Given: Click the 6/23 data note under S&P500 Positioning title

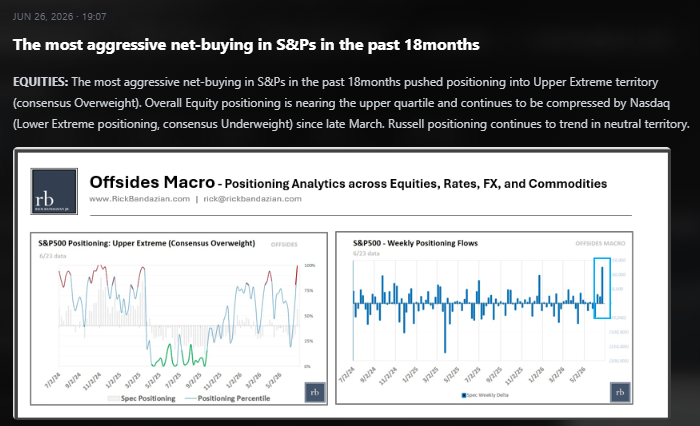Looking at the screenshot, I should 53,256.
